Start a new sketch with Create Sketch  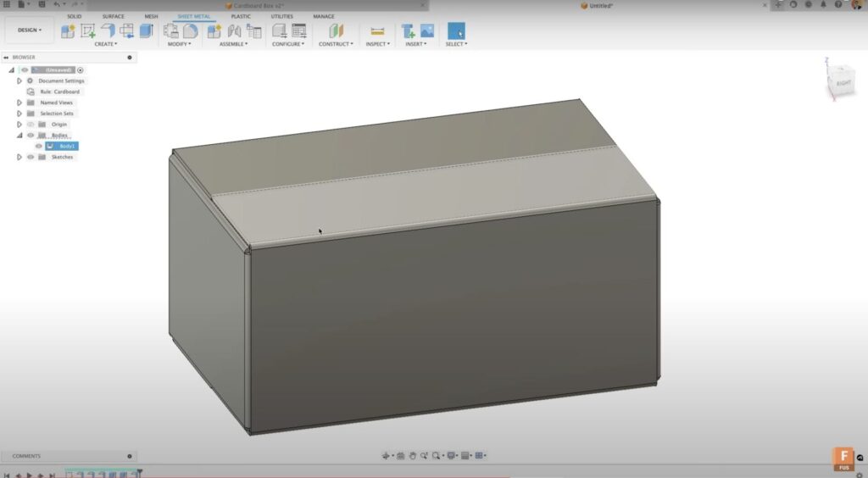(88, 31)
